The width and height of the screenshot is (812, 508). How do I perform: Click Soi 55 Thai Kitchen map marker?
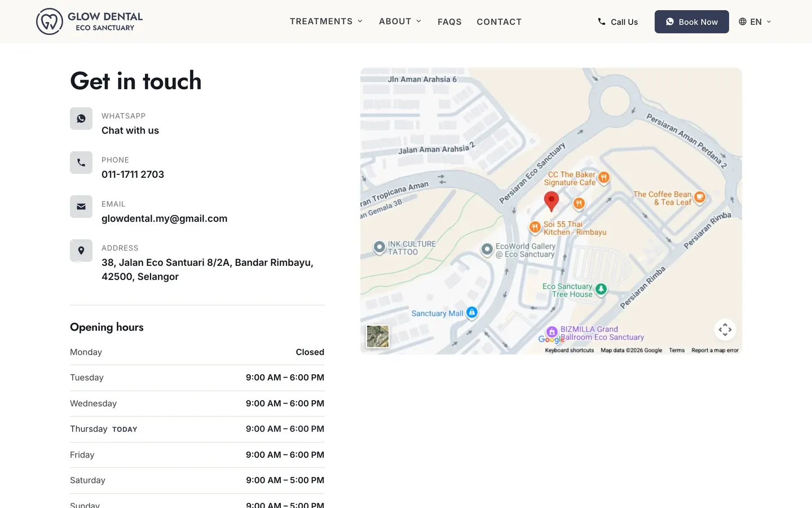[535, 227]
